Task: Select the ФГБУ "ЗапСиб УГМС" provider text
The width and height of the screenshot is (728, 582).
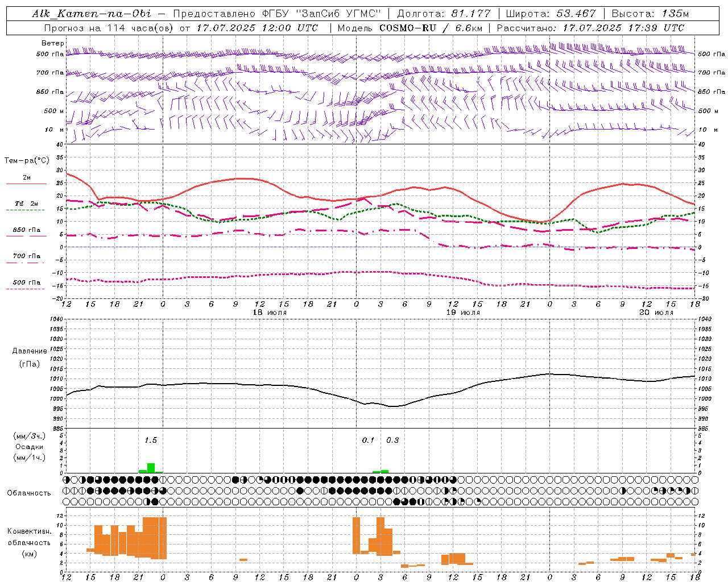Action: pyautogui.click(x=321, y=14)
